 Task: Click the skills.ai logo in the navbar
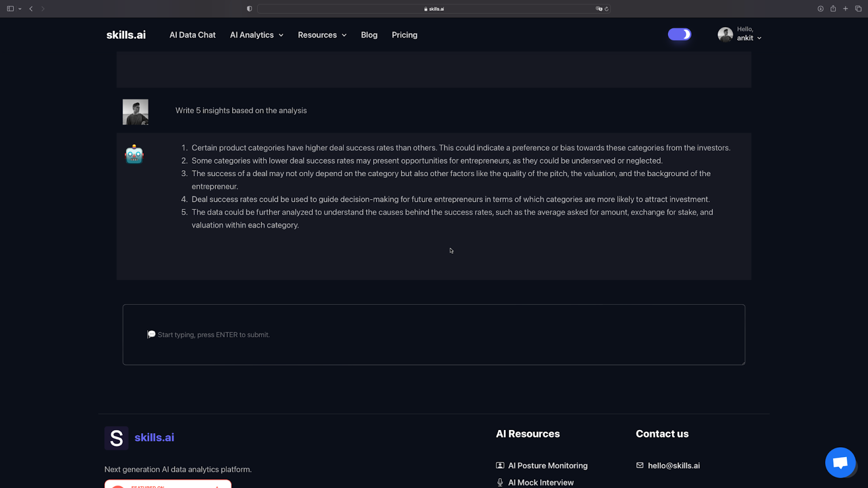pyautogui.click(x=126, y=34)
